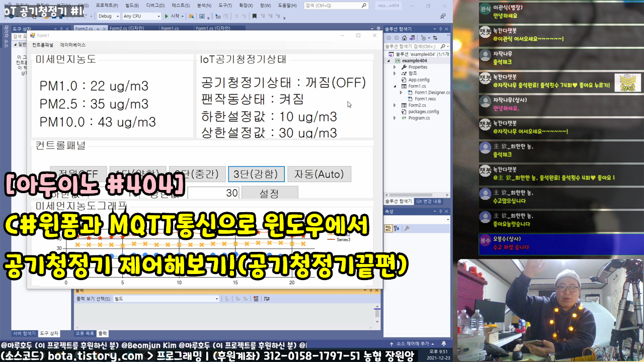This screenshot has width=644, height=362.
Task: Click the Back arrow in Solution Explorer toolbar
Action: point(389,38)
